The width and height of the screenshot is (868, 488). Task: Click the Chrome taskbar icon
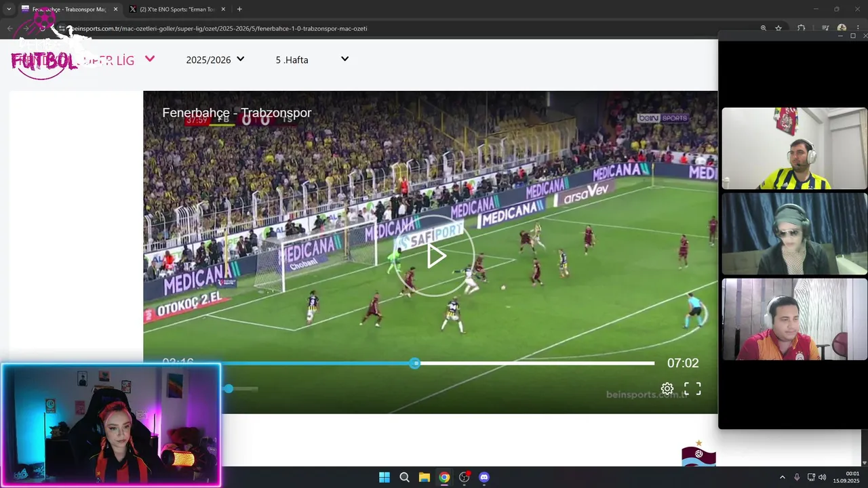click(x=444, y=477)
